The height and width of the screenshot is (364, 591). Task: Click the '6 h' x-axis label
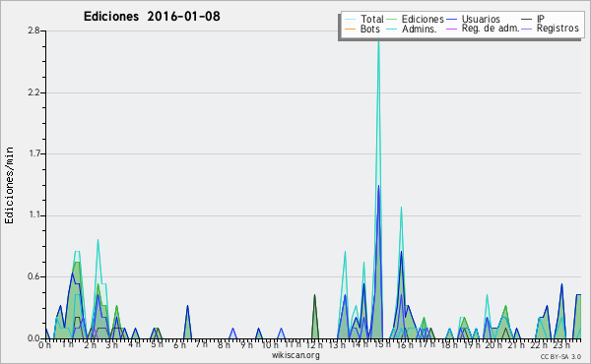click(x=179, y=344)
